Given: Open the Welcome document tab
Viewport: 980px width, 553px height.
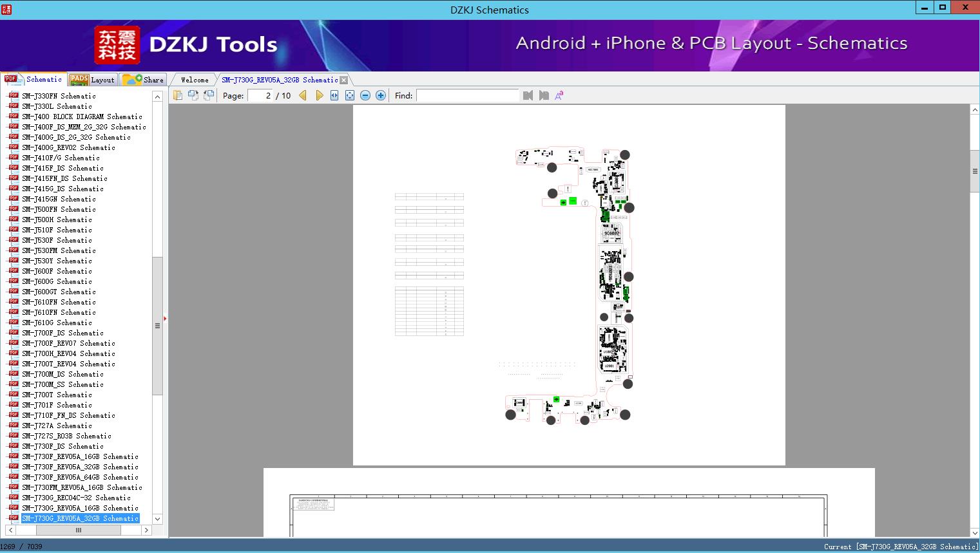Looking at the screenshot, I should (x=195, y=80).
